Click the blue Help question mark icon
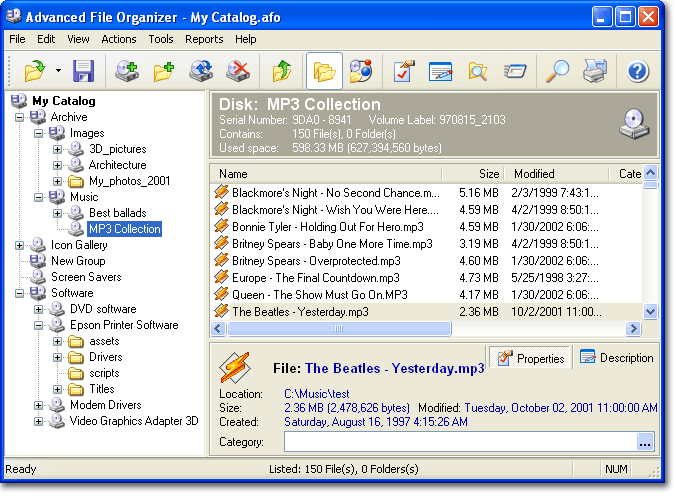The width and height of the screenshot is (676, 496). pos(638,71)
